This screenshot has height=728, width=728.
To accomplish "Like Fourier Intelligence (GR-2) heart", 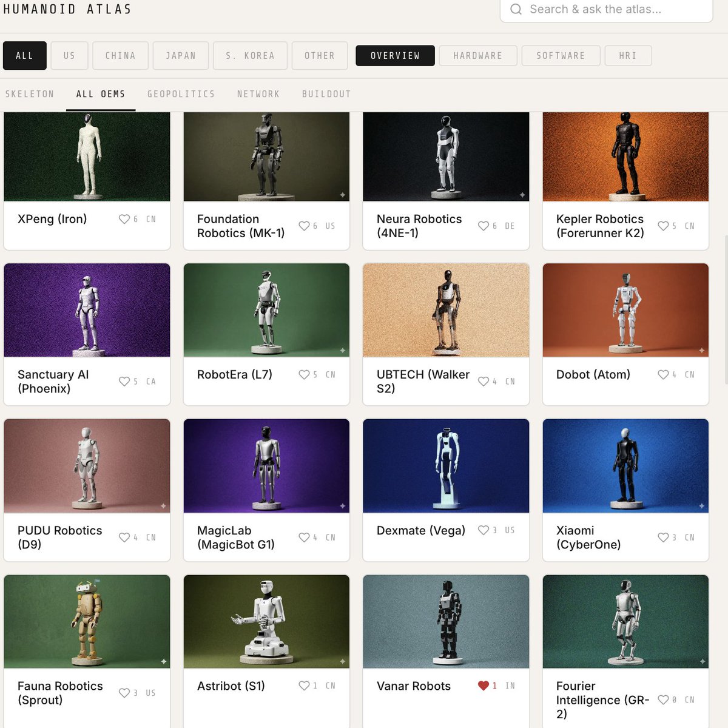I will (663, 699).
